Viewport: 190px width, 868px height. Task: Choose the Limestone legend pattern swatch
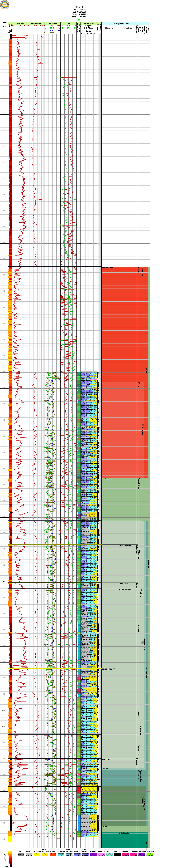[x=61, y=854]
